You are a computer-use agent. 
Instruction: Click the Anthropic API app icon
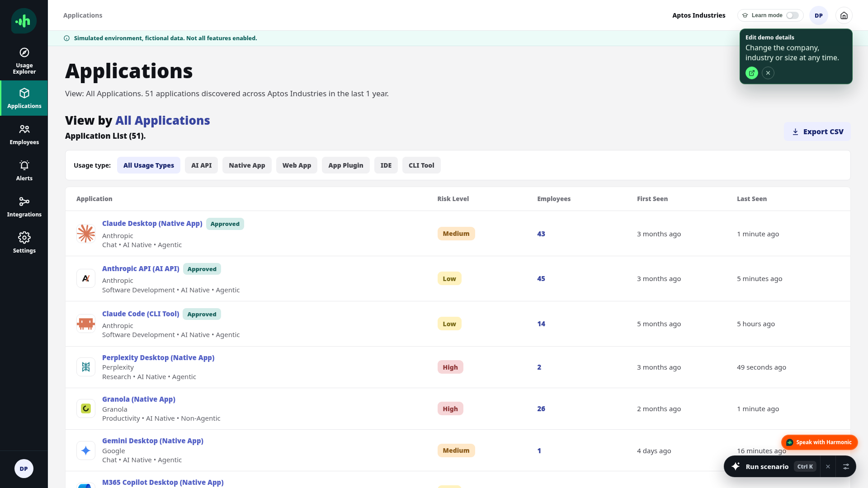(86, 278)
